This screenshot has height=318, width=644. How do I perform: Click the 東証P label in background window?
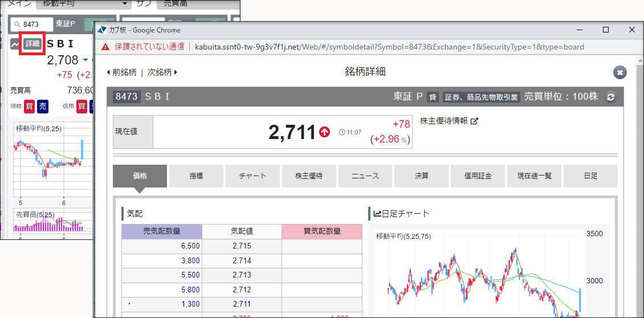[x=66, y=25]
